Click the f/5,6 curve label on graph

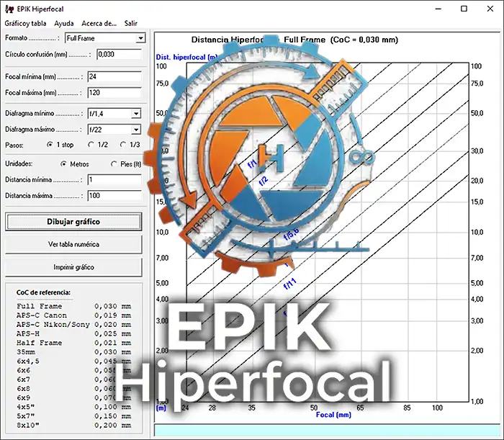coord(291,234)
